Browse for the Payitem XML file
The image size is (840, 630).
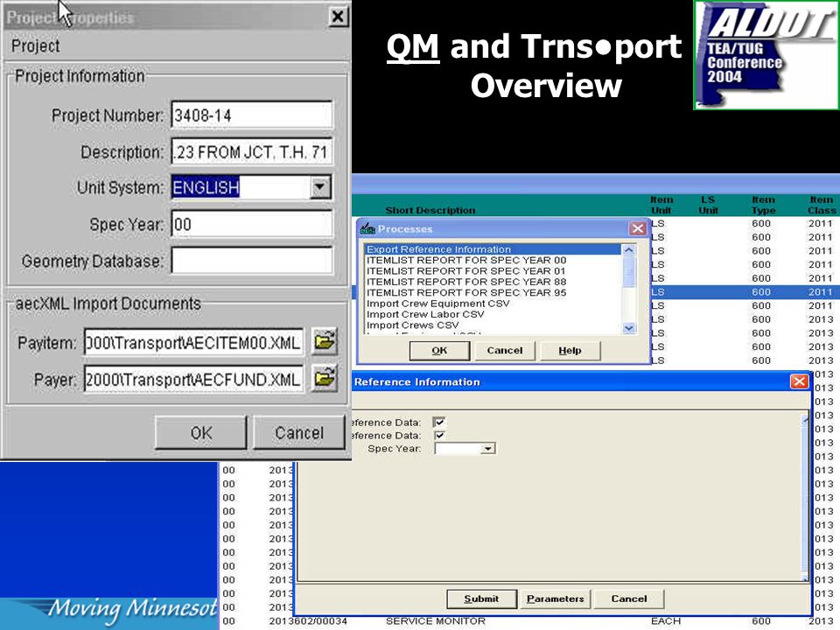click(324, 341)
